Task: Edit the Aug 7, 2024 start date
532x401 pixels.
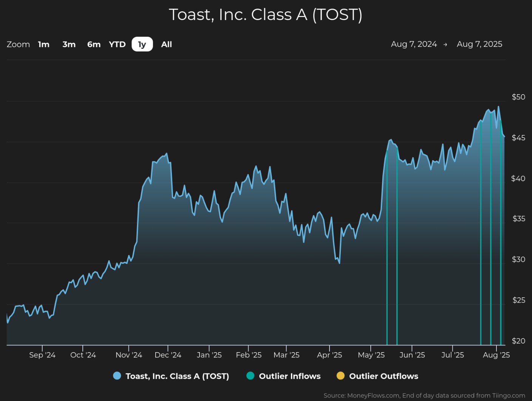Action: (x=414, y=44)
